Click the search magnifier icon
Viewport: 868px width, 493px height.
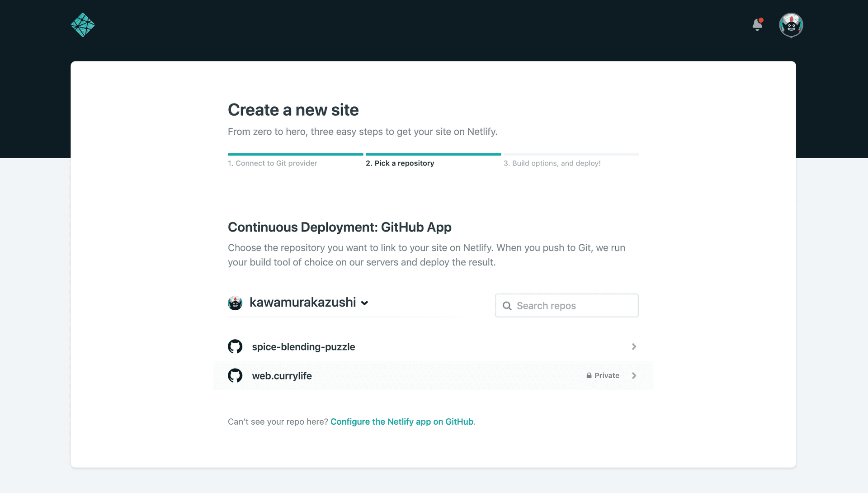507,306
